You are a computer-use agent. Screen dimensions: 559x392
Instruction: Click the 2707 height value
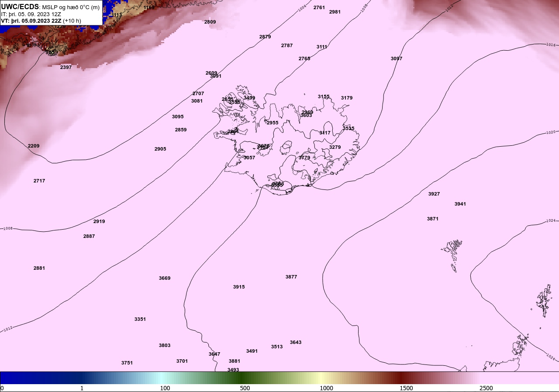pos(198,93)
